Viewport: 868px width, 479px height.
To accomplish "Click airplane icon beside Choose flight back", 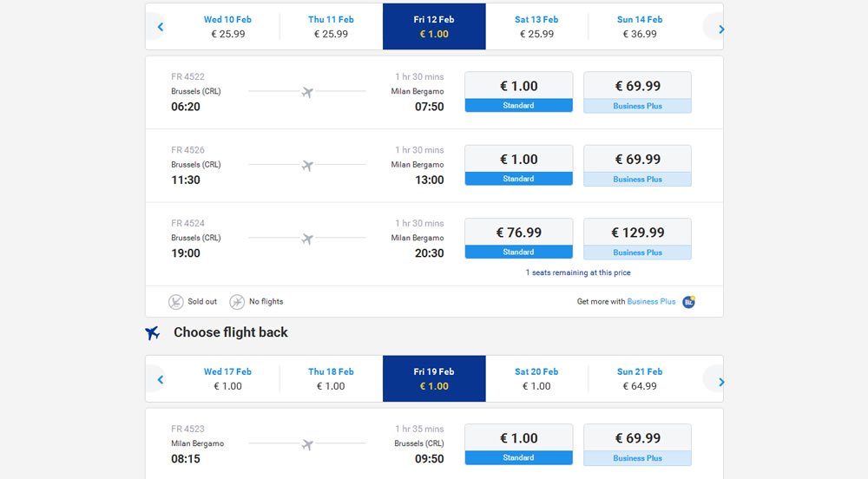I will click(x=153, y=333).
